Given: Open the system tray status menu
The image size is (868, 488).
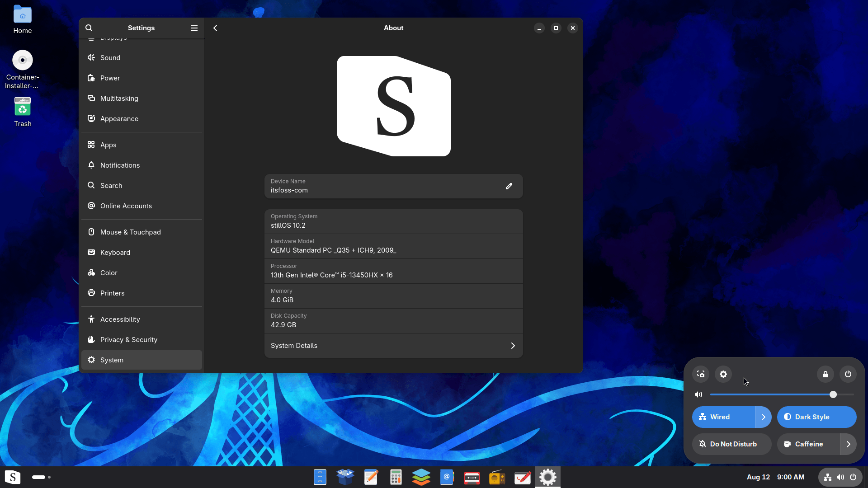Looking at the screenshot, I should tap(840, 477).
